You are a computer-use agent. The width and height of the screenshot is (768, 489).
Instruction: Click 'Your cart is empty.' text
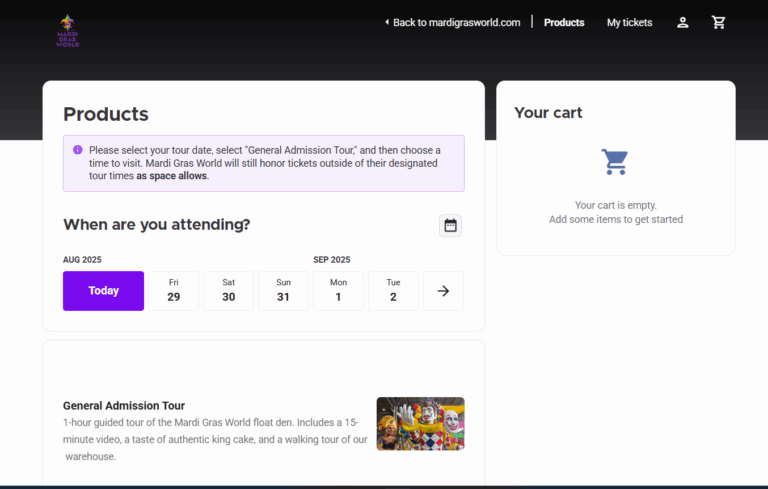616,205
